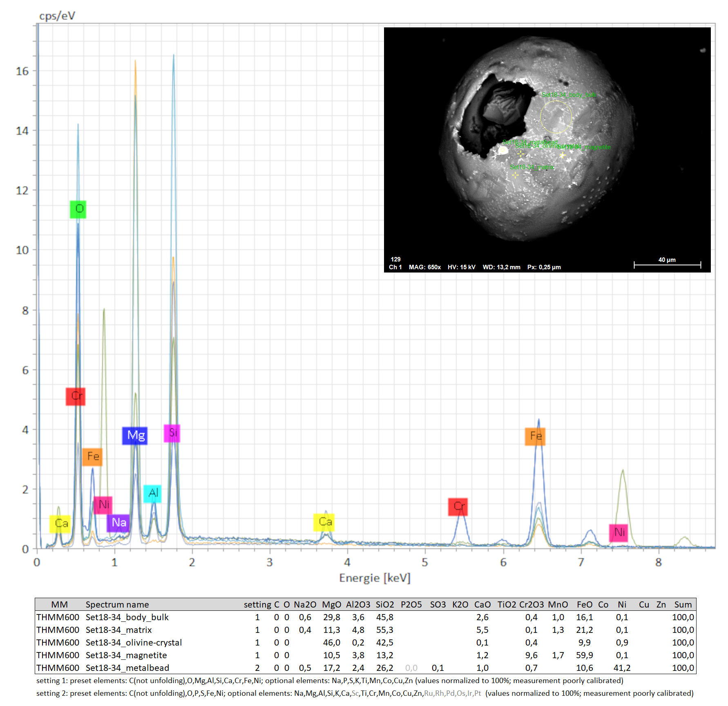Select the Ni label near 7.5 keV
Viewport: 728px width, 706px height.
[x=619, y=532]
